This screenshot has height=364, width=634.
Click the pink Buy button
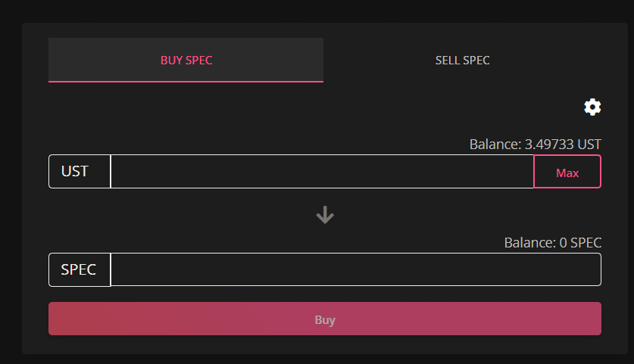[x=325, y=319]
